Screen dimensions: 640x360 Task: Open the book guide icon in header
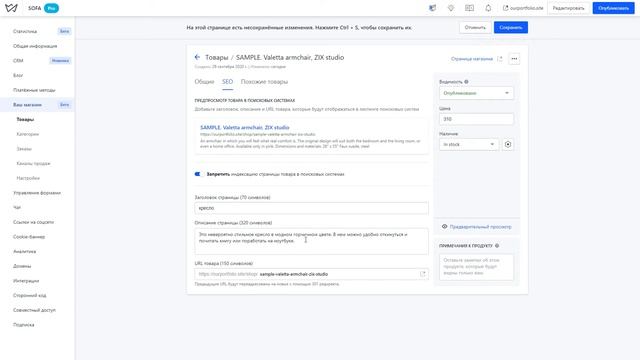pyautogui.click(x=469, y=8)
